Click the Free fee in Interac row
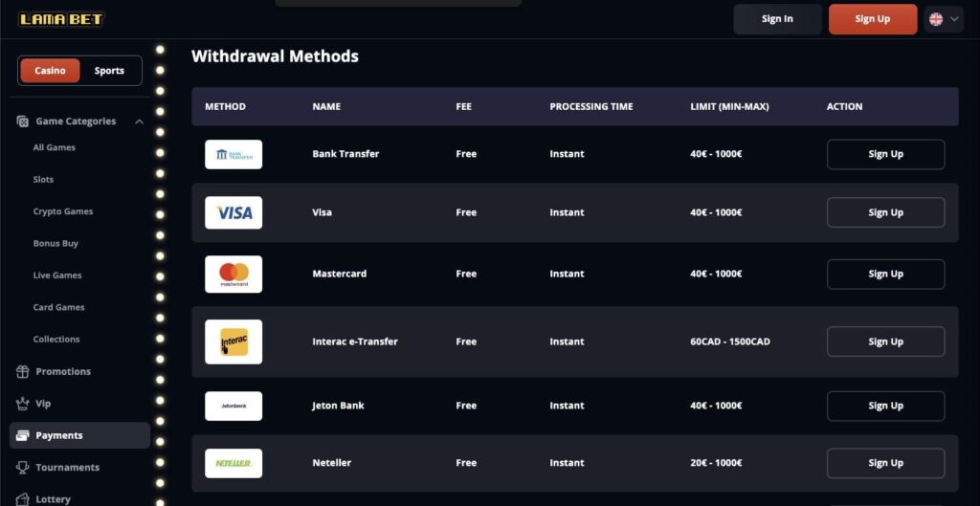 click(466, 341)
